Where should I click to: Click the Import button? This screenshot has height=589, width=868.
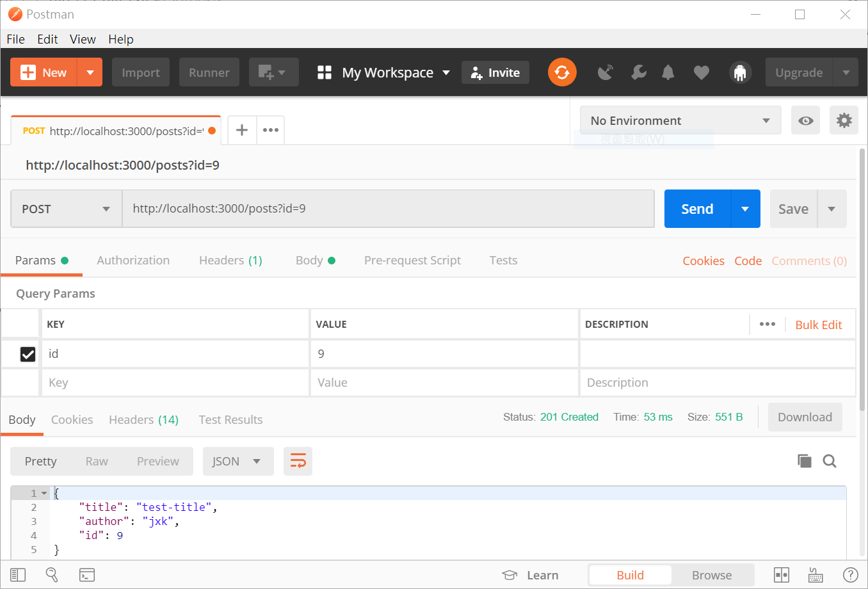click(x=141, y=72)
